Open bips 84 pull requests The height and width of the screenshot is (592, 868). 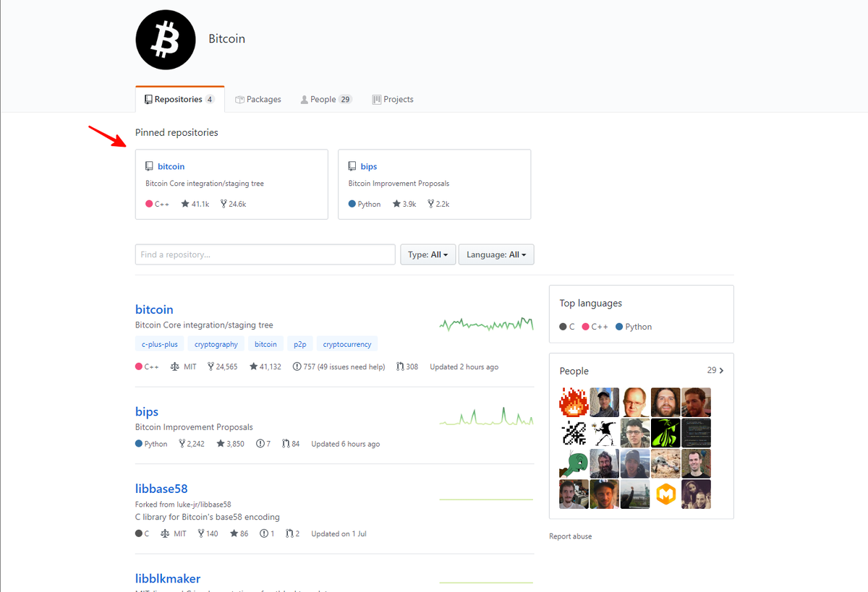pos(291,444)
